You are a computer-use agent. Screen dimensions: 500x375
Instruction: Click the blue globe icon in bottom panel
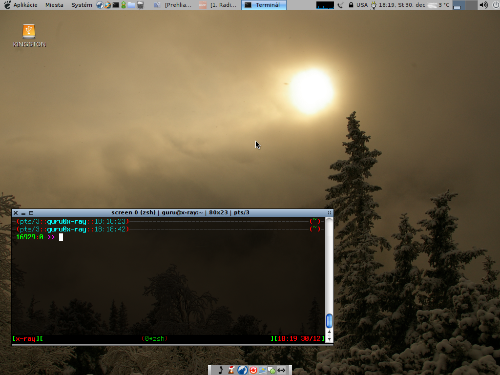242,370
